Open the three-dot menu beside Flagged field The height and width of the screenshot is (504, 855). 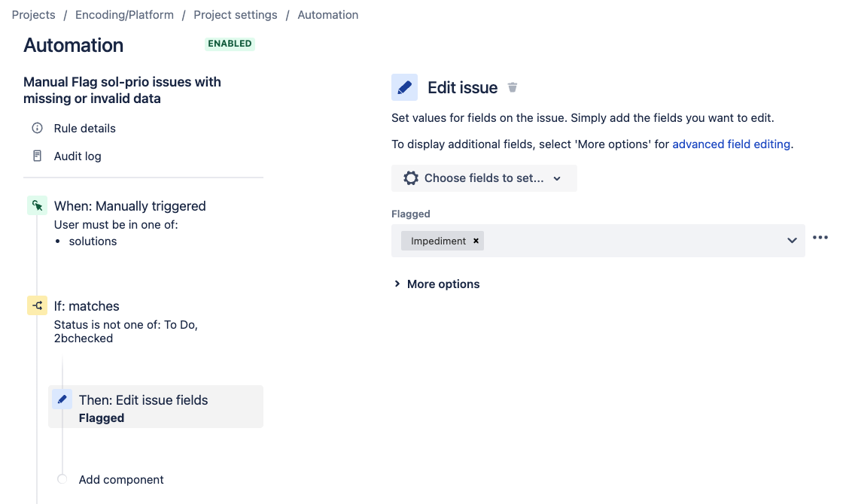tap(820, 238)
